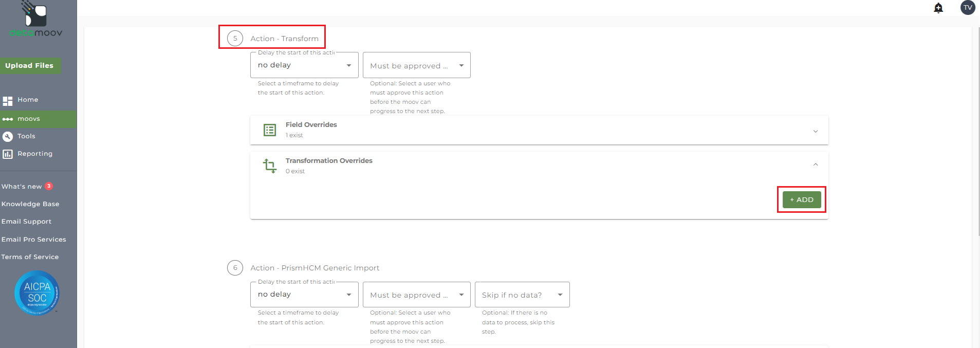Click the moovs dots icon
Screen dimensions: 980x348
(7, 119)
